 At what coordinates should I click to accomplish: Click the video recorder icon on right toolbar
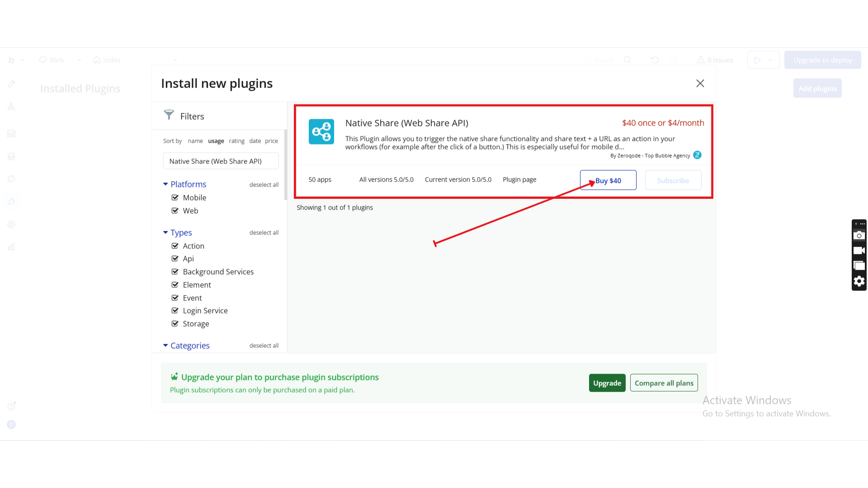pyautogui.click(x=859, y=250)
